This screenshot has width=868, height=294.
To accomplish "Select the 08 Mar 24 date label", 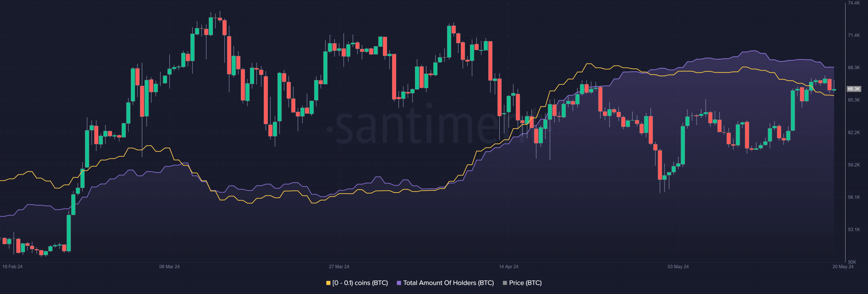I will (x=170, y=267).
